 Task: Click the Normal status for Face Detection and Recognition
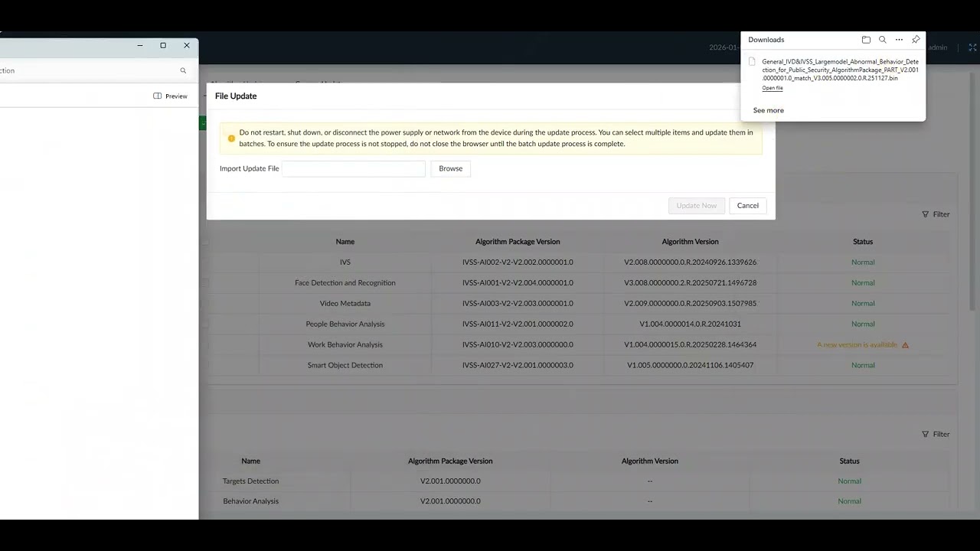(863, 283)
